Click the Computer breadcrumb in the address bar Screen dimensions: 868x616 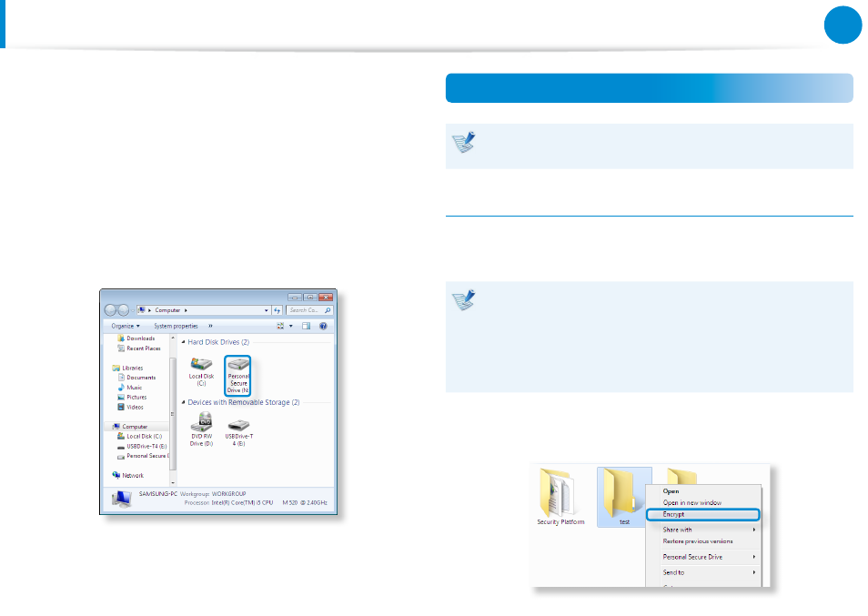coord(167,310)
